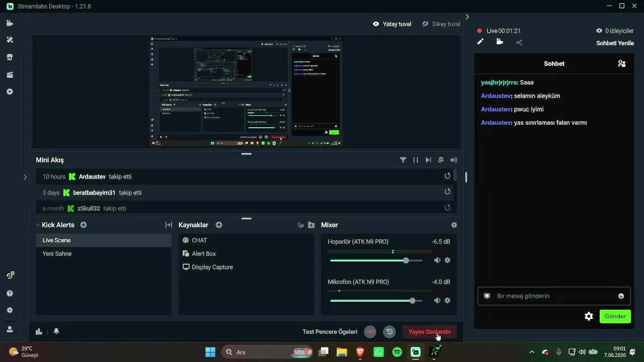Image resolution: width=644 pixels, height=362 pixels.
Task: Open the user account icon in the sidebar
Action: pyautogui.click(x=10, y=329)
